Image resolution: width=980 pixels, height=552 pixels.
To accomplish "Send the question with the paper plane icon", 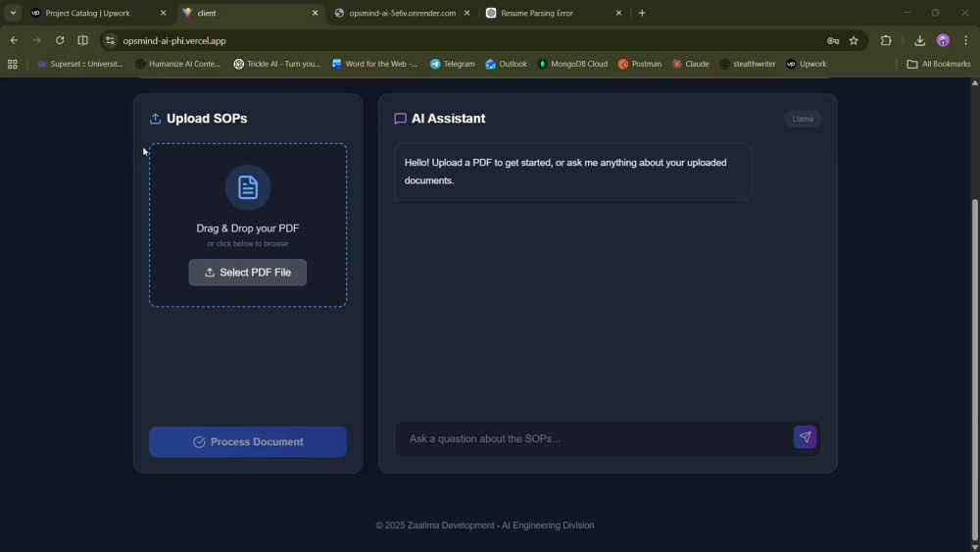I will (x=805, y=437).
